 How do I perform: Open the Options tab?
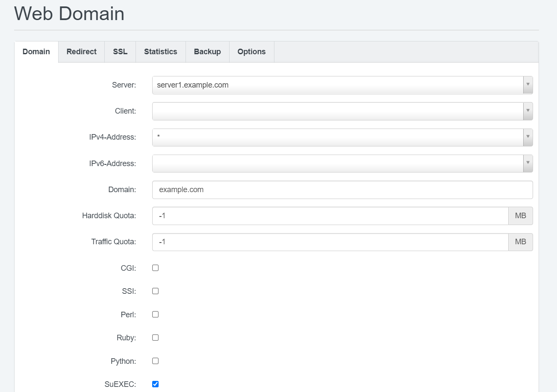tap(251, 52)
